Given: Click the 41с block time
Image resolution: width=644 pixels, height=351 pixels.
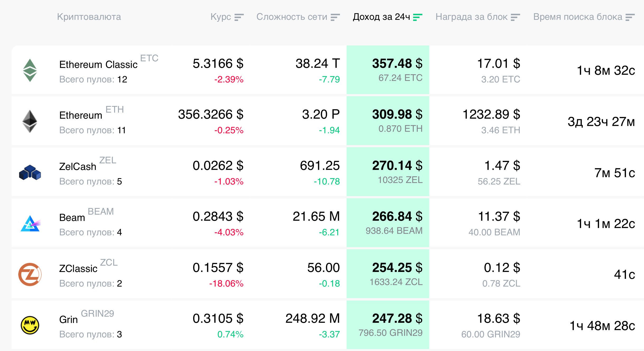Looking at the screenshot, I should pos(624,274).
